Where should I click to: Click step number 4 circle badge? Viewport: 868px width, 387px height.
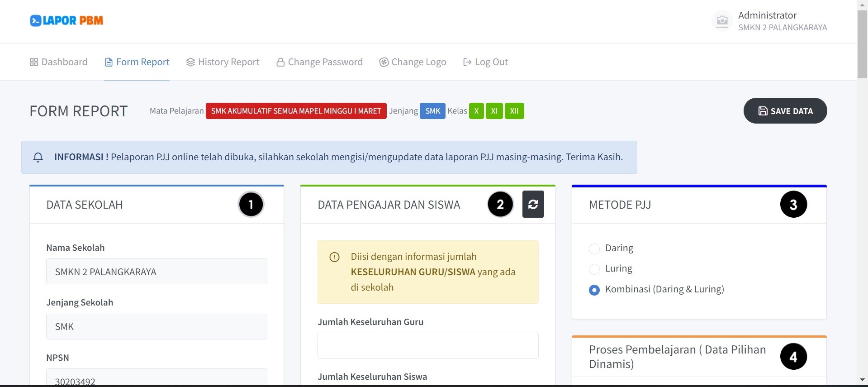pos(793,357)
